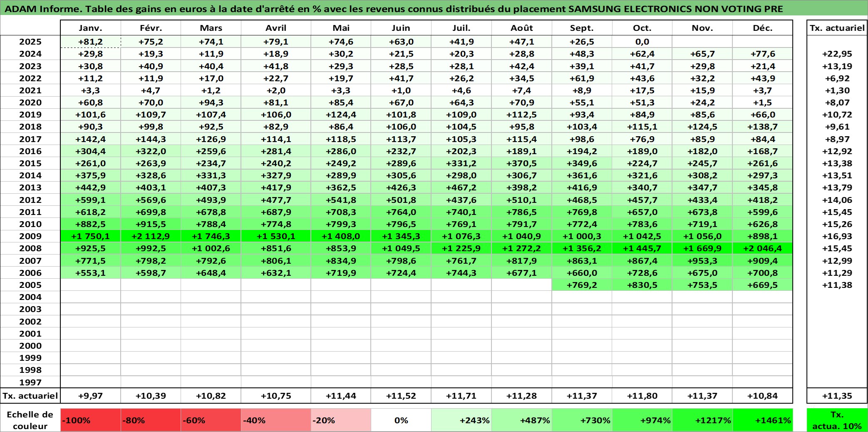Select cell +94,3 in March 2020
868x432 pixels.
pos(211,102)
